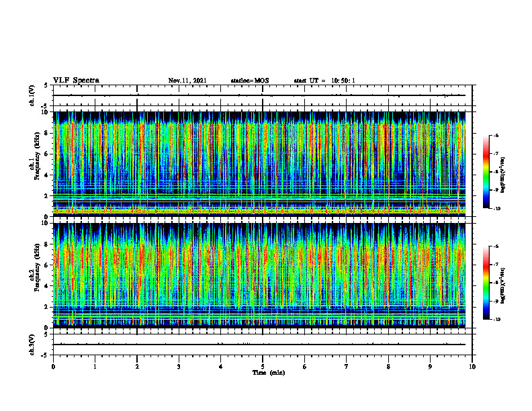
Task: Click time axis tick label "5"
Action: point(263,367)
